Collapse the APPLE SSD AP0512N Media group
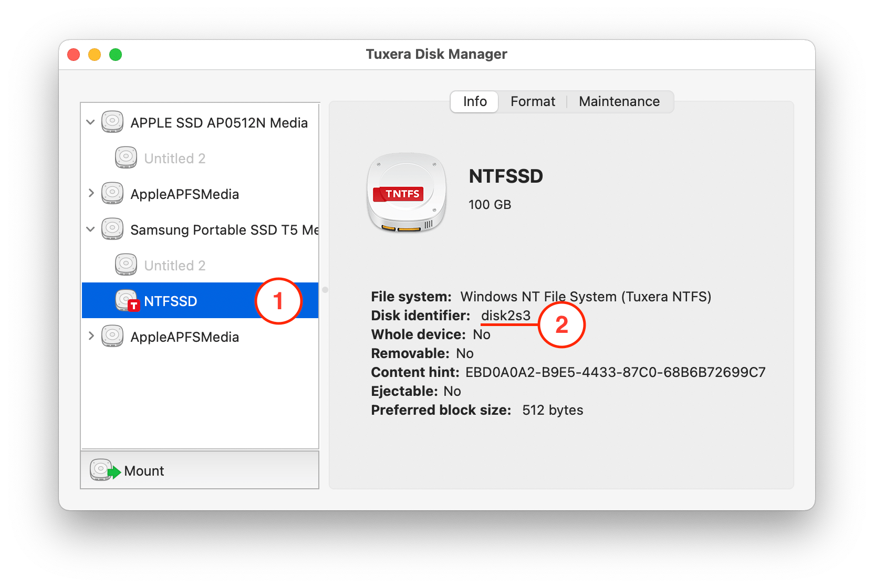Screen dimensions: 874x588 pyautogui.click(x=90, y=122)
